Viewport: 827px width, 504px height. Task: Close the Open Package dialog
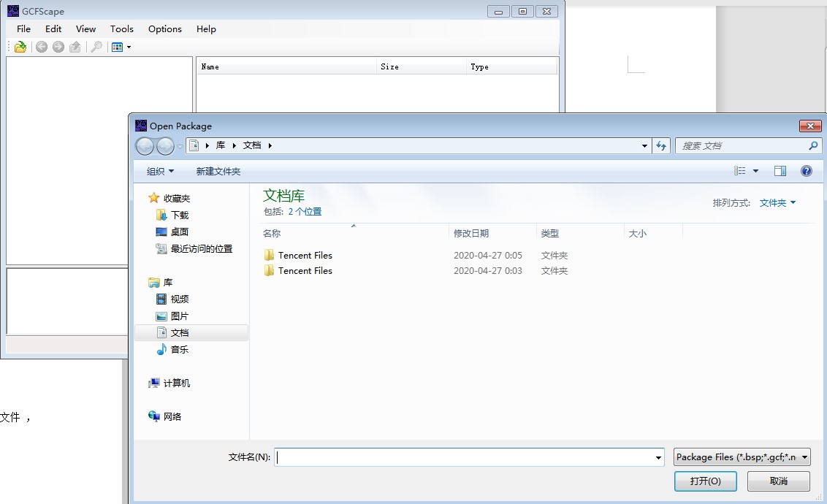pyautogui.click(x=810, y=126)
